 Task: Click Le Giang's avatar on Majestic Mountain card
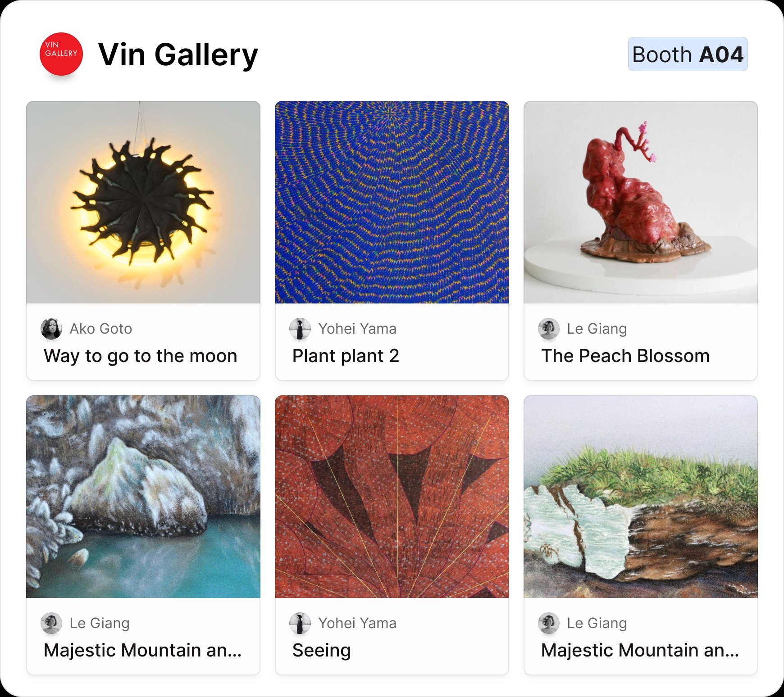pyautogui.click(x=51, y=623)
